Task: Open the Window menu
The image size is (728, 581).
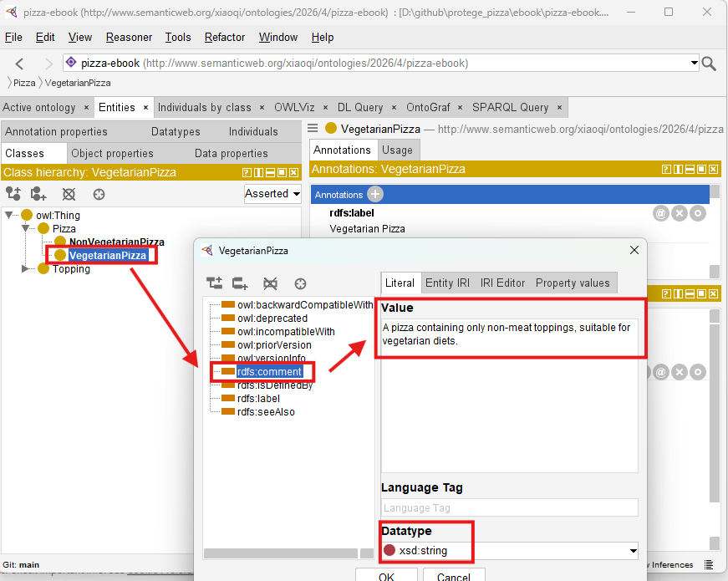Action: pos(278,37)
